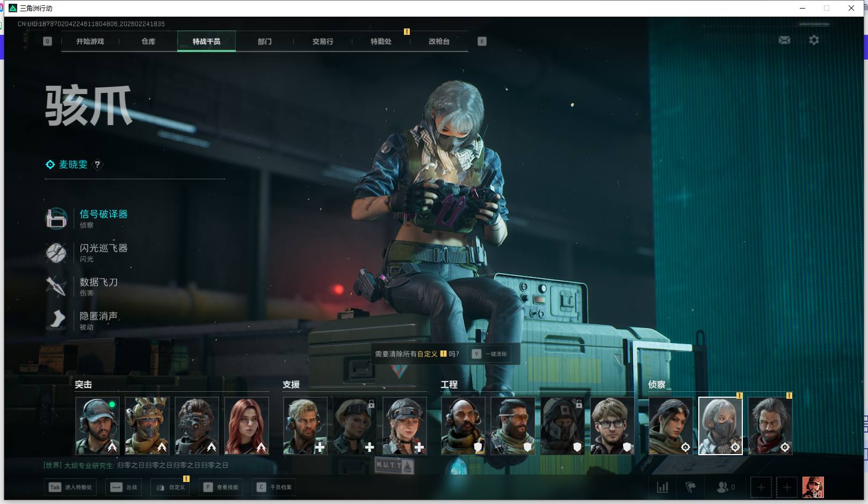Image resolution: width=868 pixels, height=504 pixels.
Task: Open the mail inbox envelope icon
Action: (x=784, y=40)
